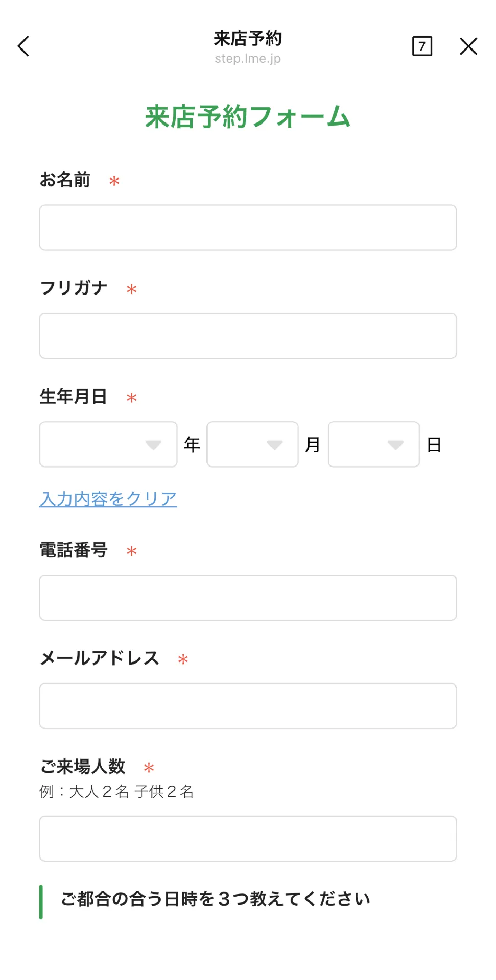Viewport: 496px width, 980px height.
Task: Close the browser page with X icon
Action: [x=468, y=46]
